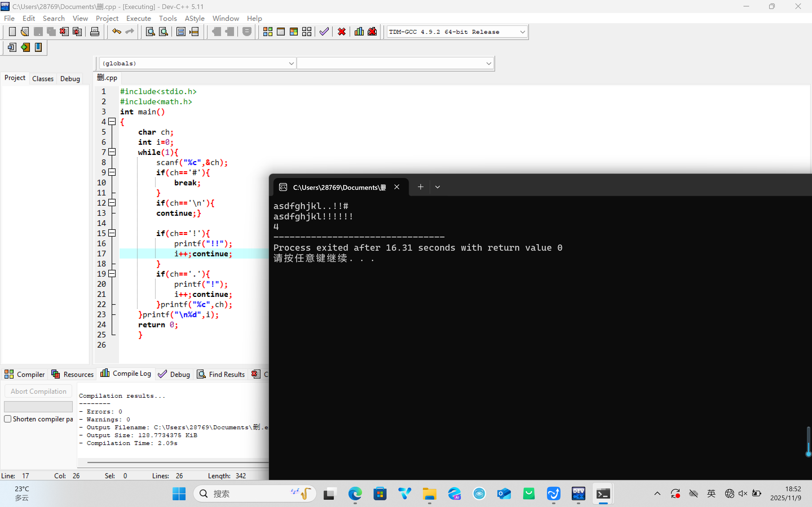The width and height of the screenshot is (812, 507).
Task: Click the New file toolbar icon
Action: point(12,32)
